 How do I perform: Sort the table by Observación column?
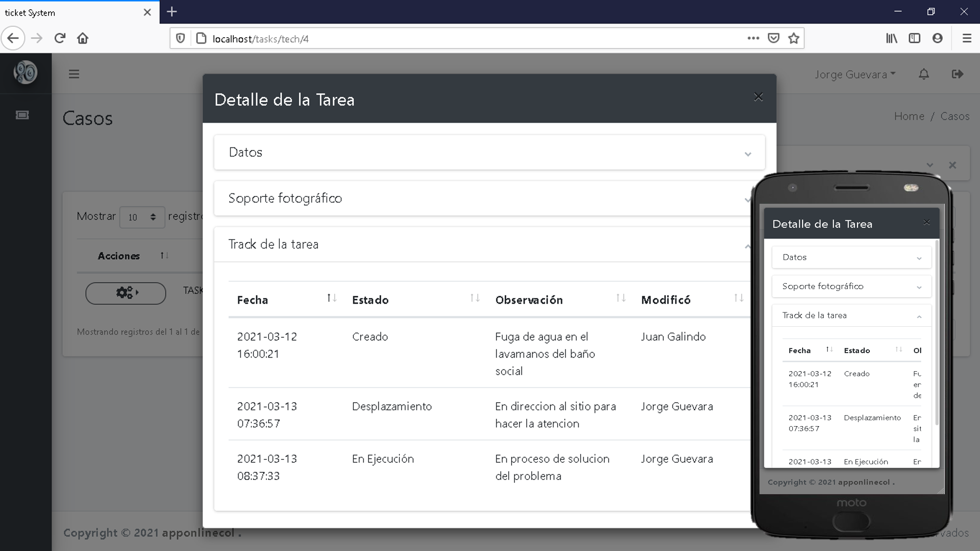coord(560,300)
